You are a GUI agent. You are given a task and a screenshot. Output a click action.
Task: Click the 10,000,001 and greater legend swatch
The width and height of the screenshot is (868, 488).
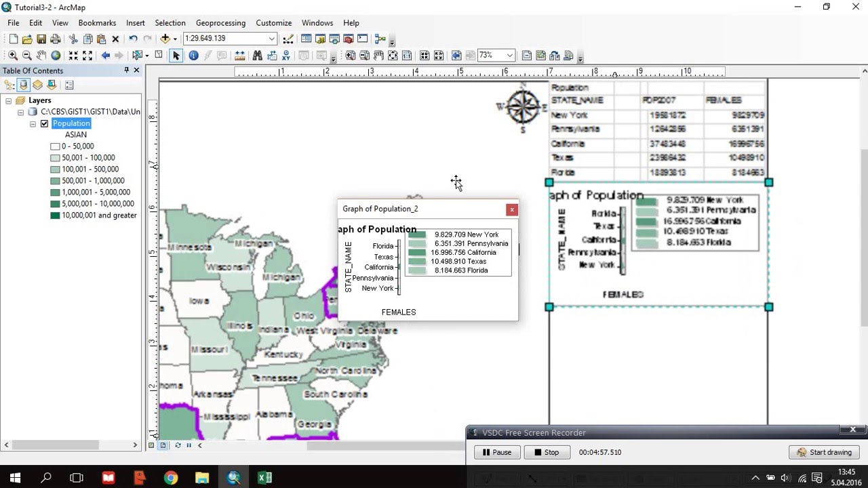(x=56, y=216)
